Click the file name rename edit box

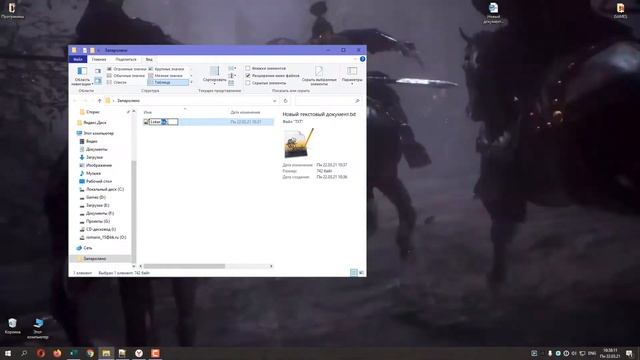pos(164,122)
